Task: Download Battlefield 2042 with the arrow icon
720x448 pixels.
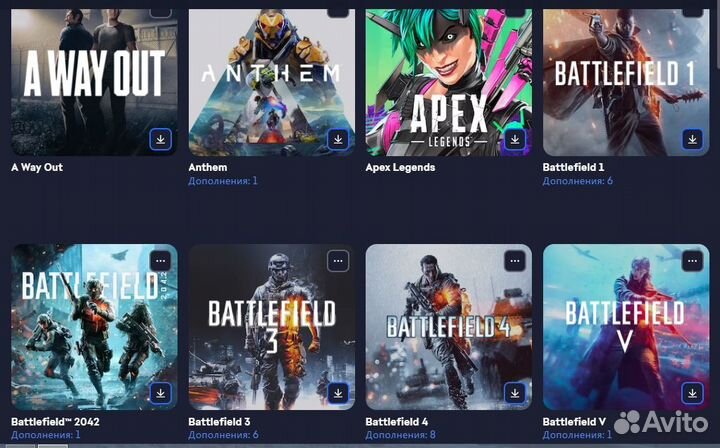Action: [161, 393]
